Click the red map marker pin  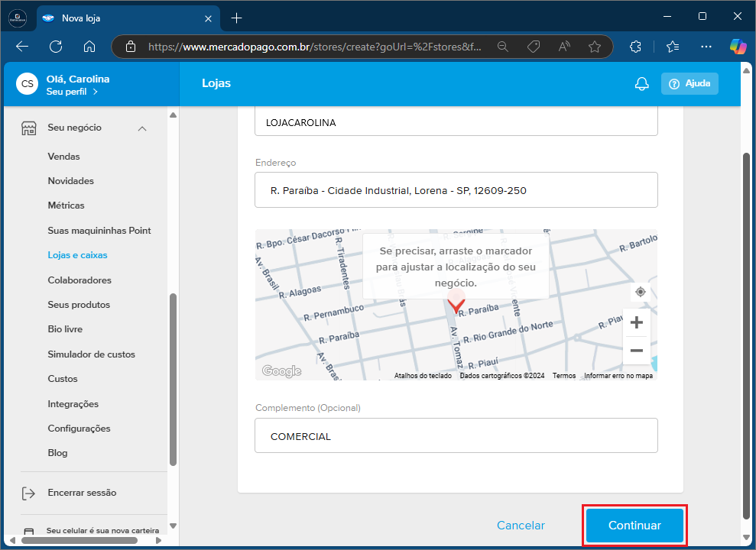(456, 302)
